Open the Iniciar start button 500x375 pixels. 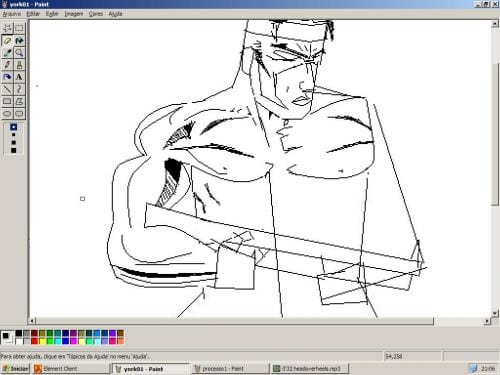(x=15, y=369)
